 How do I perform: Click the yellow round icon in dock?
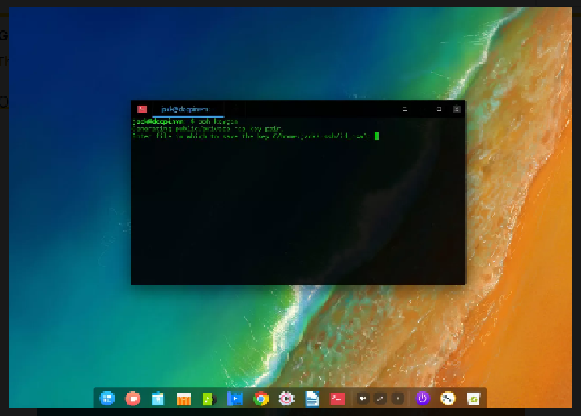pyautogui.click(x=448, y=399)
